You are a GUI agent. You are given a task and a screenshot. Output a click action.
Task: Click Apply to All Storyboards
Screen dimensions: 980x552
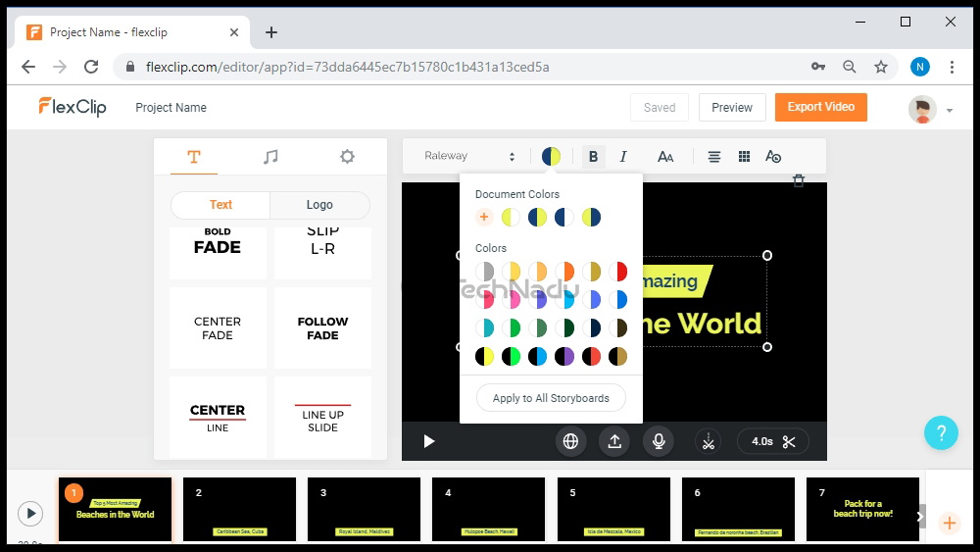(x=551, y=398)
